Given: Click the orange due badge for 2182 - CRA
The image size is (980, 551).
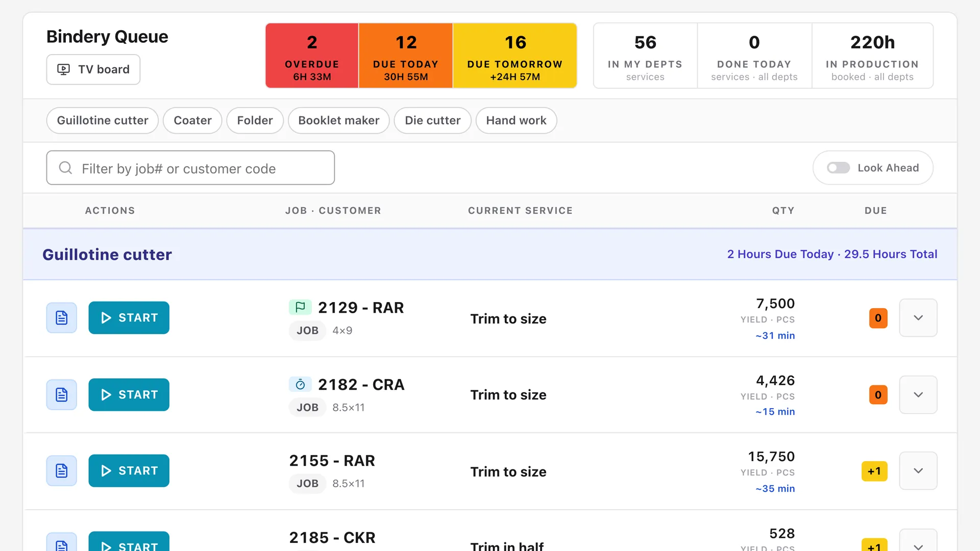Looking at the screenshot, I should (x=878, y=395).
